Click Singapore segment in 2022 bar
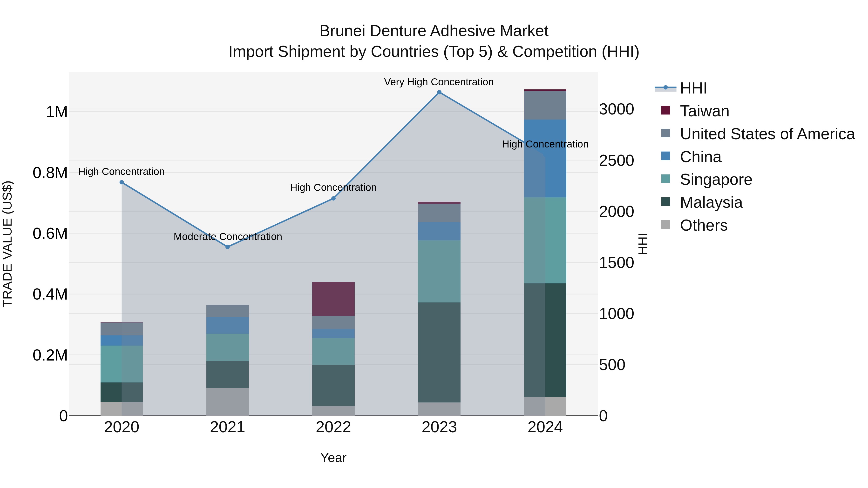868x488 pixels. [333, 351]
